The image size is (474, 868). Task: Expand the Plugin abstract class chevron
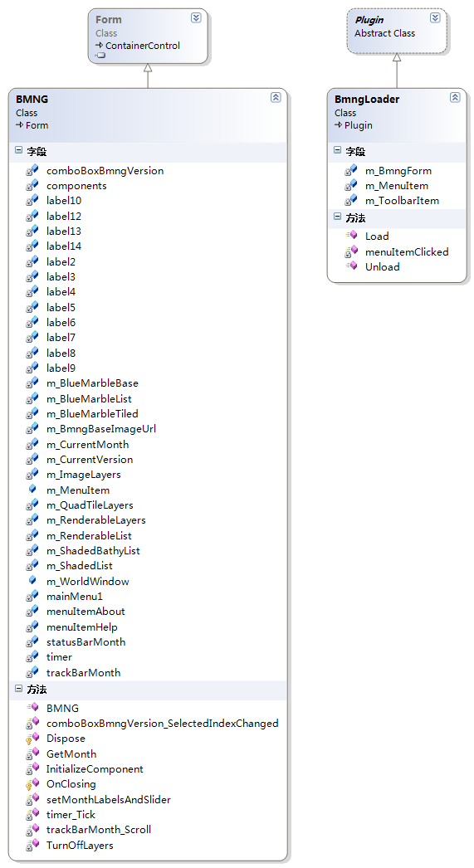(435, 17)
